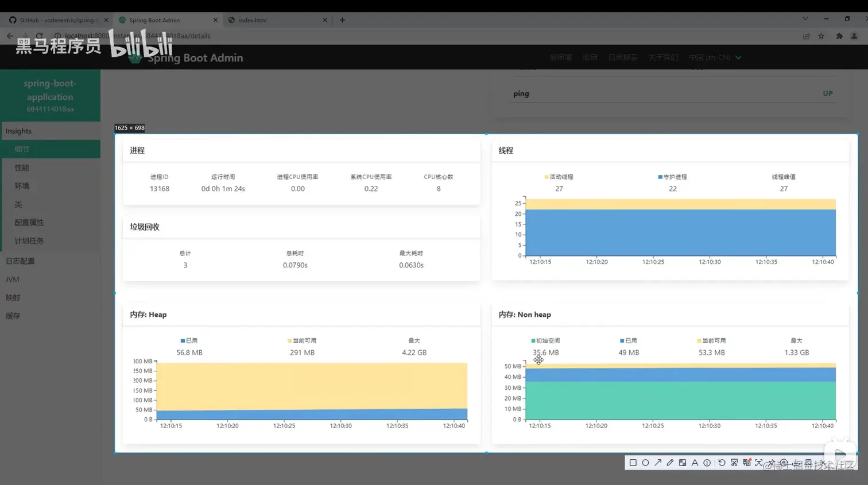Click the 活动线程 legend swatch
This screenshot has width=868, height=485.
[x=547, y=177]
